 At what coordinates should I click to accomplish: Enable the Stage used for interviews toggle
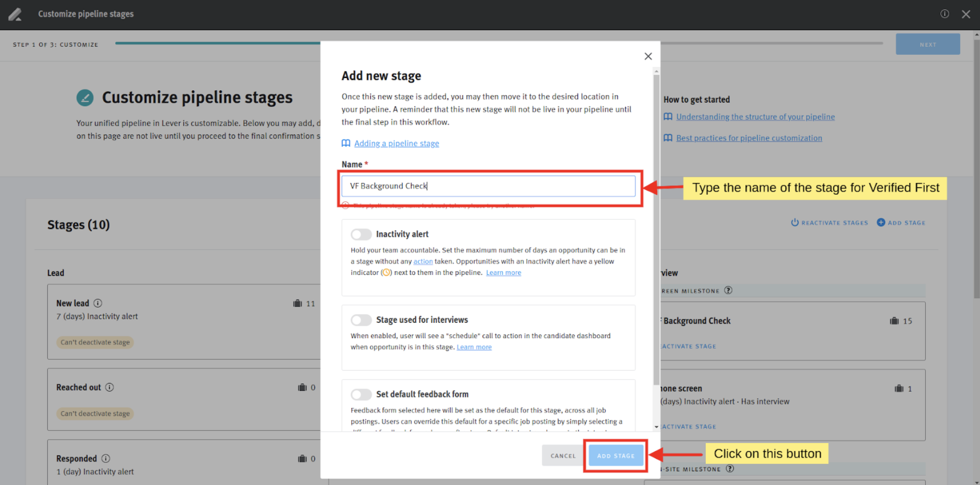[361, 320]
